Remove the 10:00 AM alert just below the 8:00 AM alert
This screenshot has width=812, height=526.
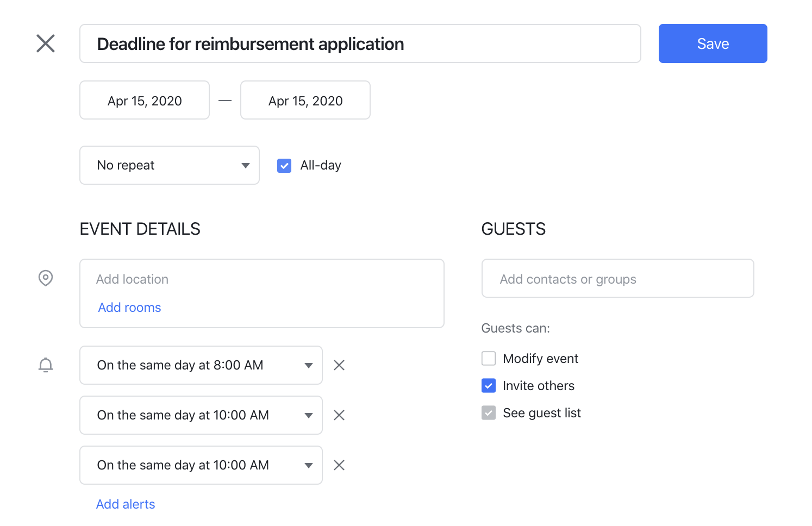coord(339,415)
